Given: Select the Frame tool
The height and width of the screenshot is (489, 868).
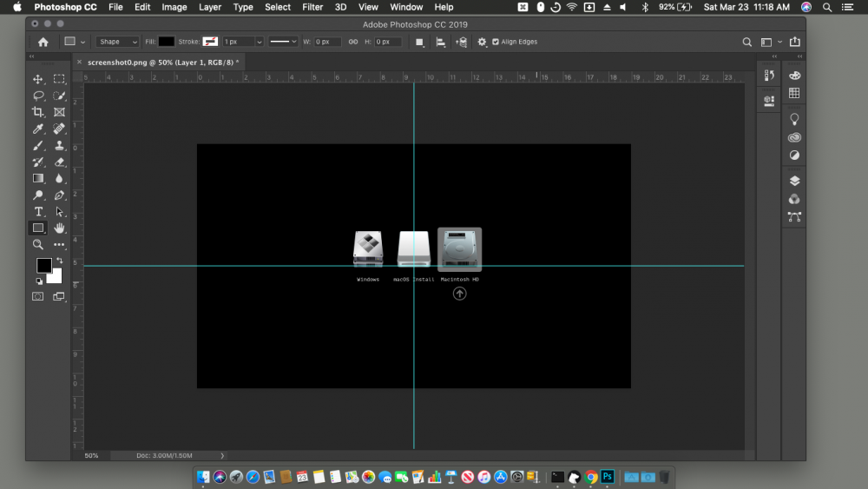Looking at the screenshot, I should pos(59,112).
